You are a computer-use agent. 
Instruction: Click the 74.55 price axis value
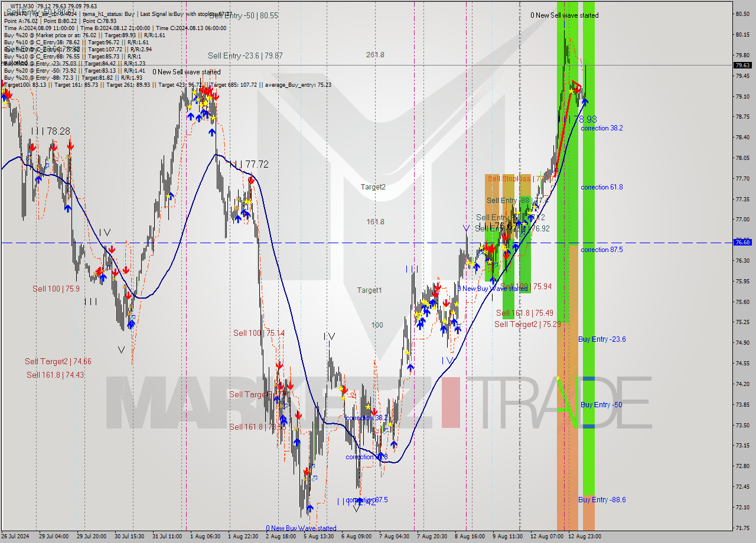743,364
